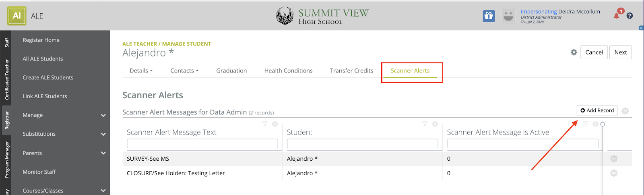
Task: Click the user avatar smiley icon
Action: point(508,16)
